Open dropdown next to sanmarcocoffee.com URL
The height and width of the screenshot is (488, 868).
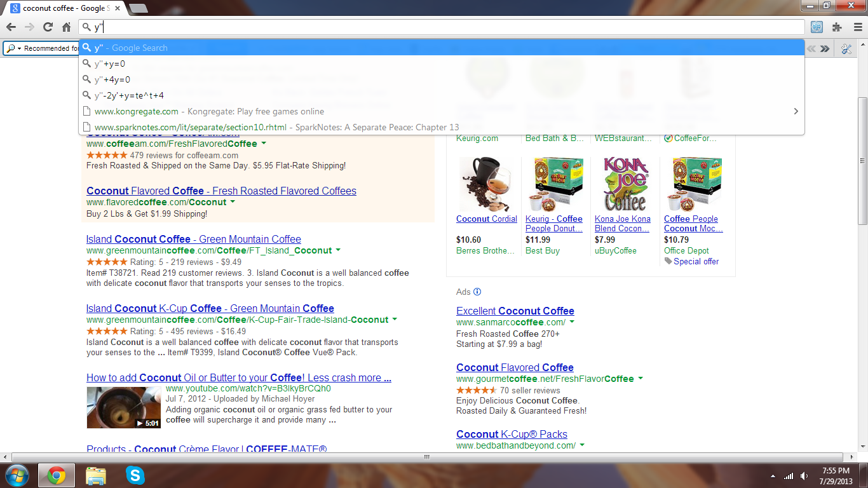pyautogui.click(x=572, y=322)
